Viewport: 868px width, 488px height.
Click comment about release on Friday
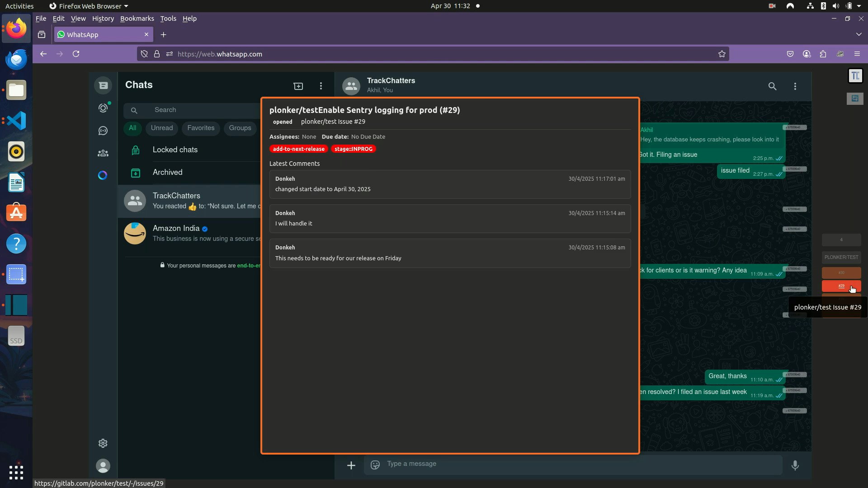coord(450,253)
